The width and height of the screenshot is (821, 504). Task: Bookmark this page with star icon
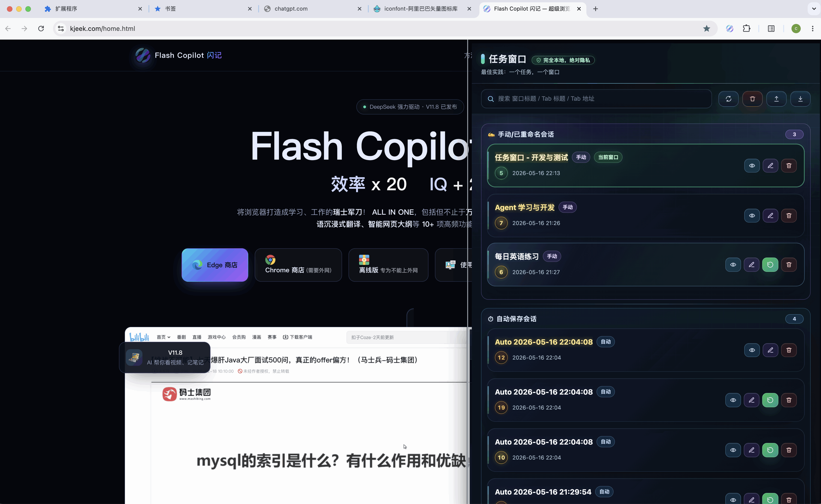tap(707, 29)
